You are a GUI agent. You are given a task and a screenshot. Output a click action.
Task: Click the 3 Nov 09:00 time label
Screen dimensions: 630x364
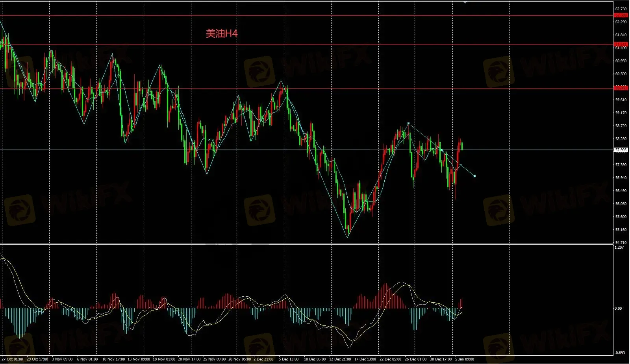click(x=62, y=359)
